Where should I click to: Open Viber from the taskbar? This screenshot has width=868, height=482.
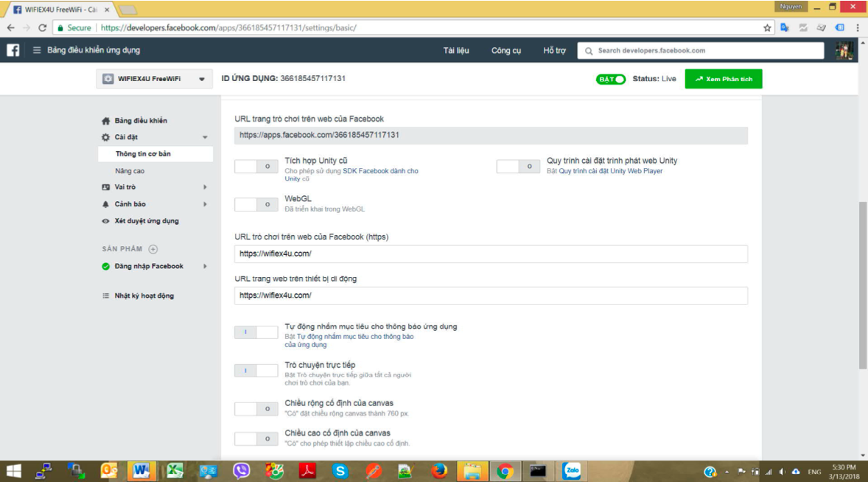tap(241, 471)
